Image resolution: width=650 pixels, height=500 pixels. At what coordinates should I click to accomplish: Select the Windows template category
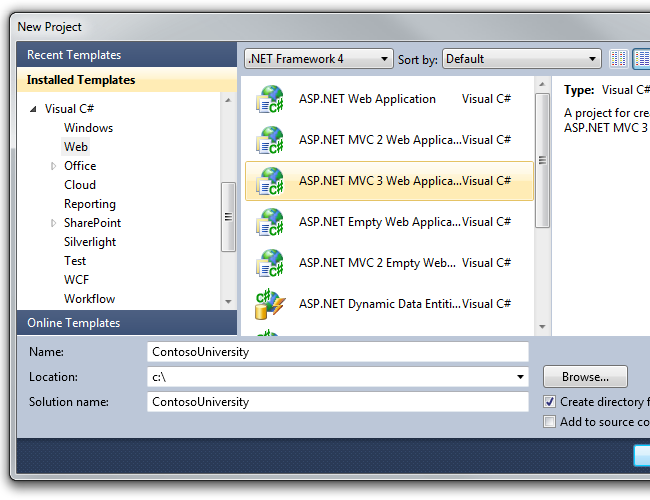click(88, 128)
